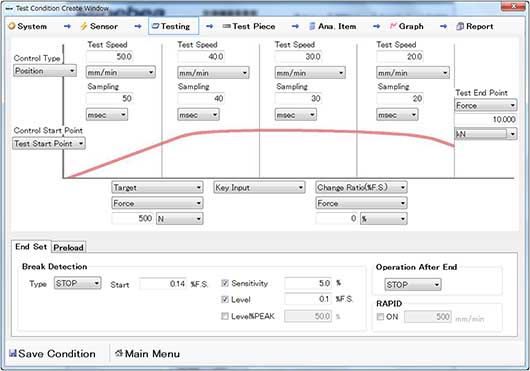This screenshot has width=530, height=371.
Task: Click the Report step icon
Action: (460, 26)
